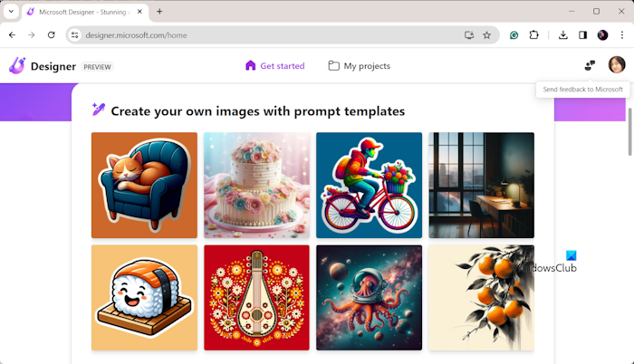Click the Designer logo icon

[17, 66]
